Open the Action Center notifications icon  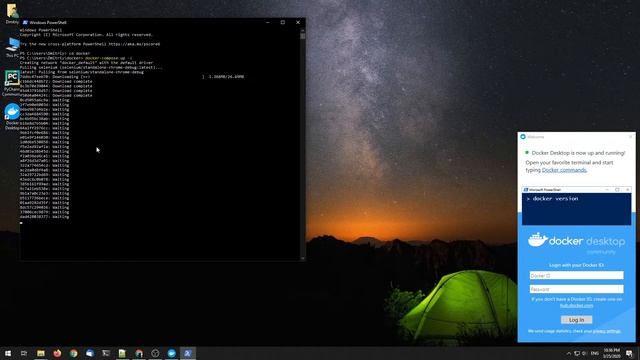[629, 353]
